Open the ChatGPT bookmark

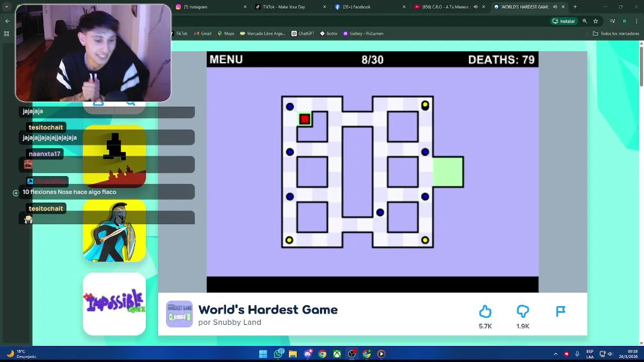point(303,34)
